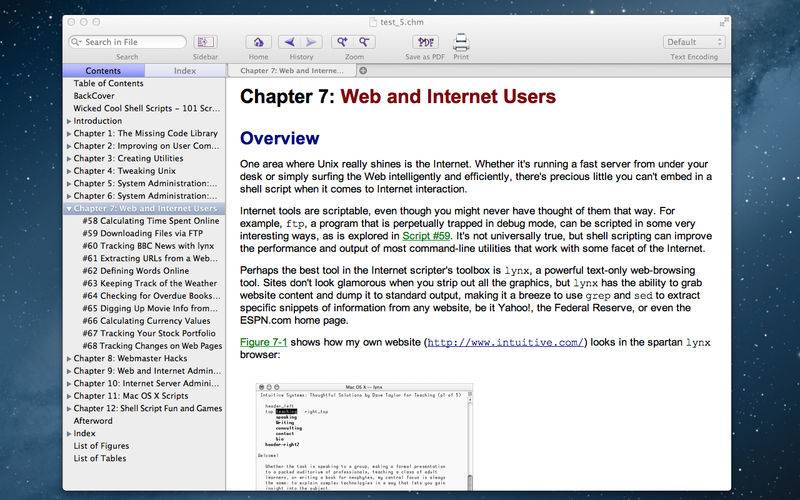
Task: Zoom out of page content
Action: [364, 42]
